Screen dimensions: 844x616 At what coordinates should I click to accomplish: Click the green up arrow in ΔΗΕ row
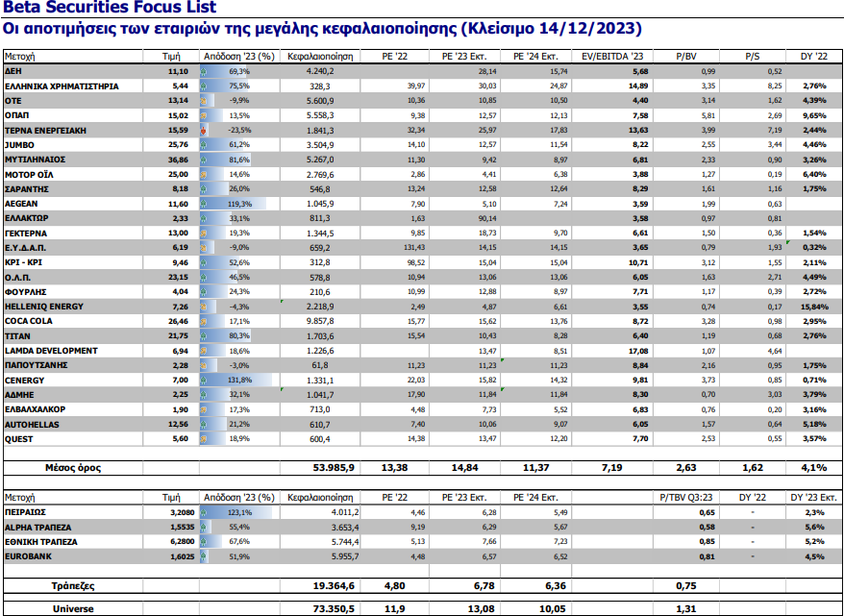(203, 71)
